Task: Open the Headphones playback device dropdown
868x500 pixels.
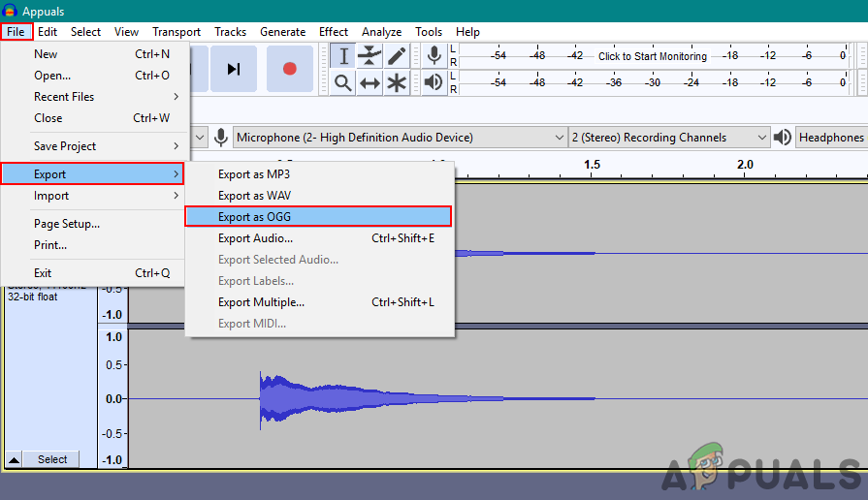Action: pyautogui.click(x=831, y=138)
